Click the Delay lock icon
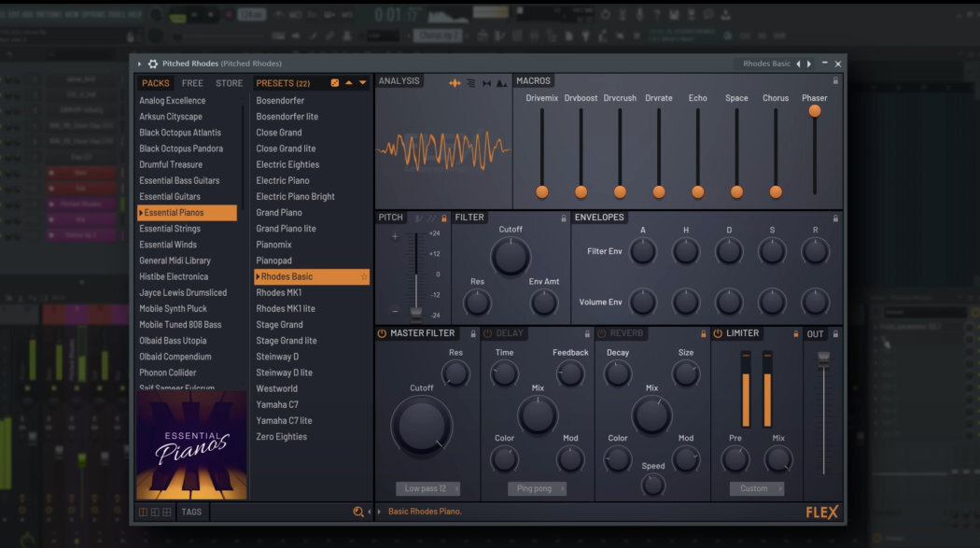Screen dimensions: 980x548 (x=587, y=334)
